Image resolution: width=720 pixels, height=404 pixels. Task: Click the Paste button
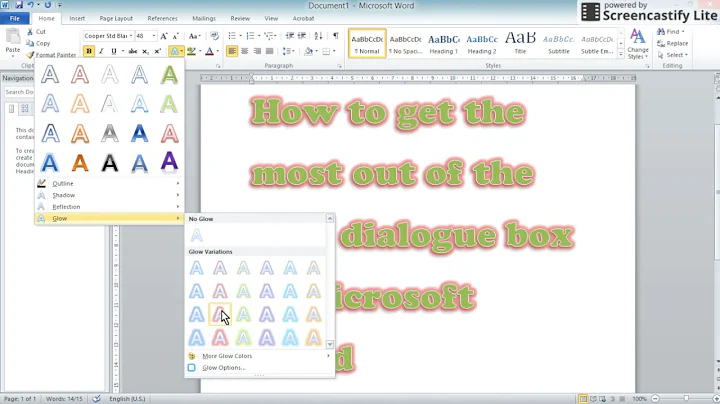click(x=12, y=41)
